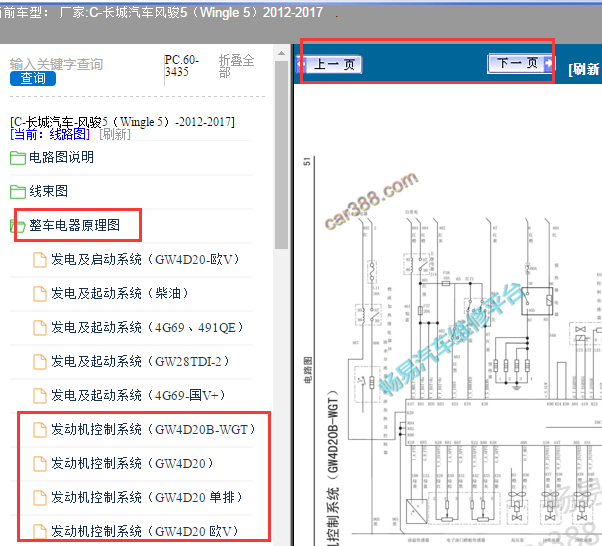Open 发电及起动系统（4G69-国V+）
The image size is (602, 546).
point(138,395)
